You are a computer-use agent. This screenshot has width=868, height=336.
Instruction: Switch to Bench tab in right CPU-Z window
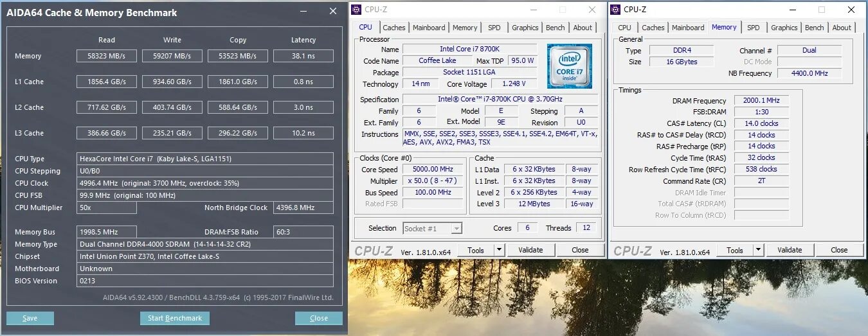tap(815, 28)
